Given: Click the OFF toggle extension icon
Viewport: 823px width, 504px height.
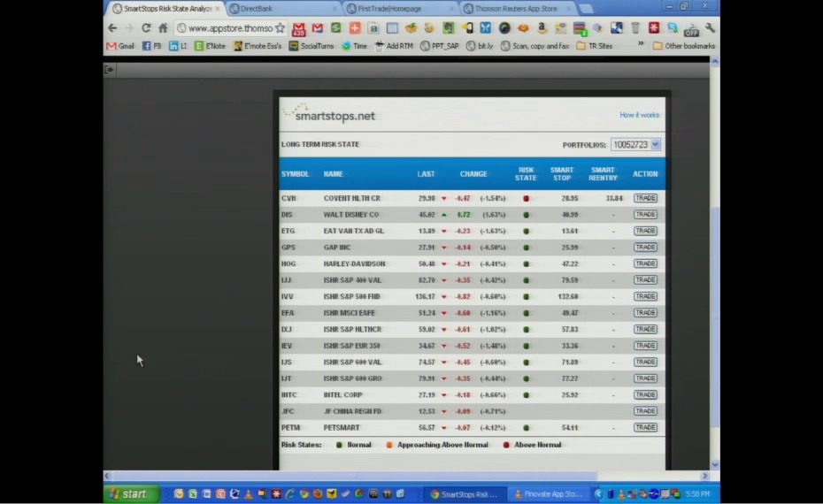Looking at the screenshot, I should (691, 29).
